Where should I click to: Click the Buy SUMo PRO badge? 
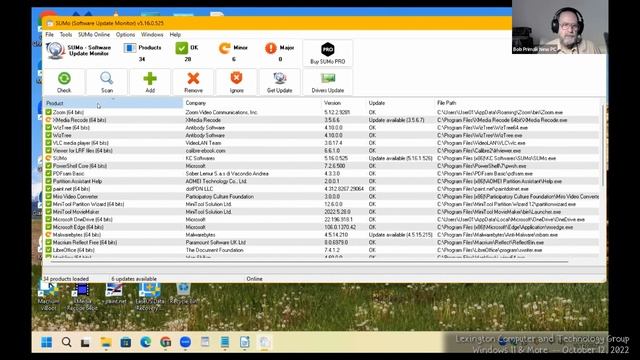pos(328,53)
